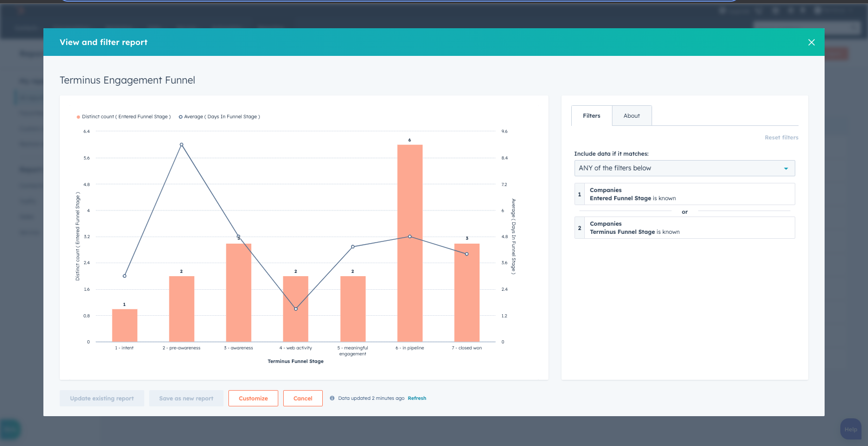The height and width of the screenshot is (446, 868).
Task: Click the line data point over 1 - intent
Action: pos(124,276)
